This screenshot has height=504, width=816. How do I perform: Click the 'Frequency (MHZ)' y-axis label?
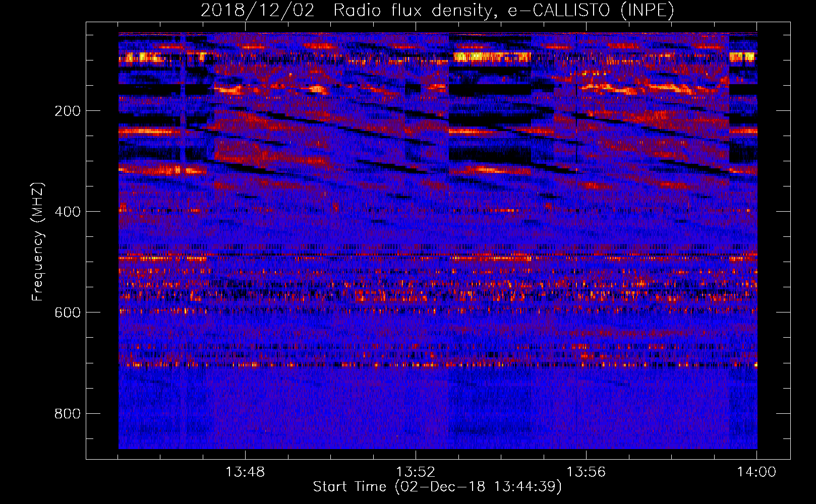pyautogui.click(x=38, y=242)
